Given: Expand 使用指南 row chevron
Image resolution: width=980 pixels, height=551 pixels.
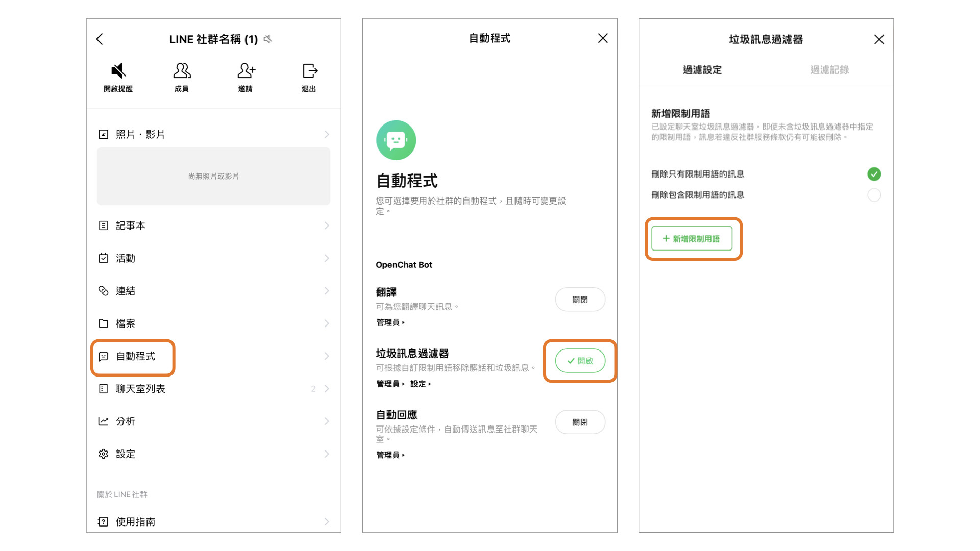Looking at the screenshot, I should point(327,521).
